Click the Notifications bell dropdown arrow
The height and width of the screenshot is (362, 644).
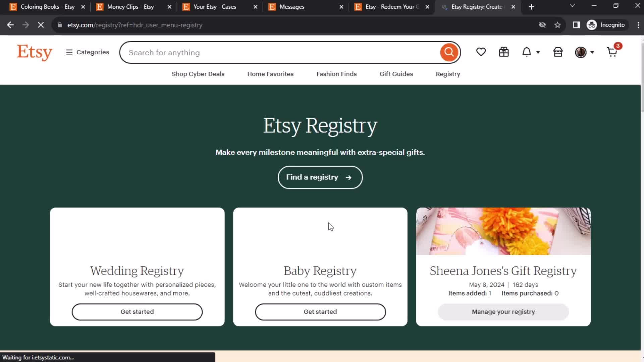[538, 52]
